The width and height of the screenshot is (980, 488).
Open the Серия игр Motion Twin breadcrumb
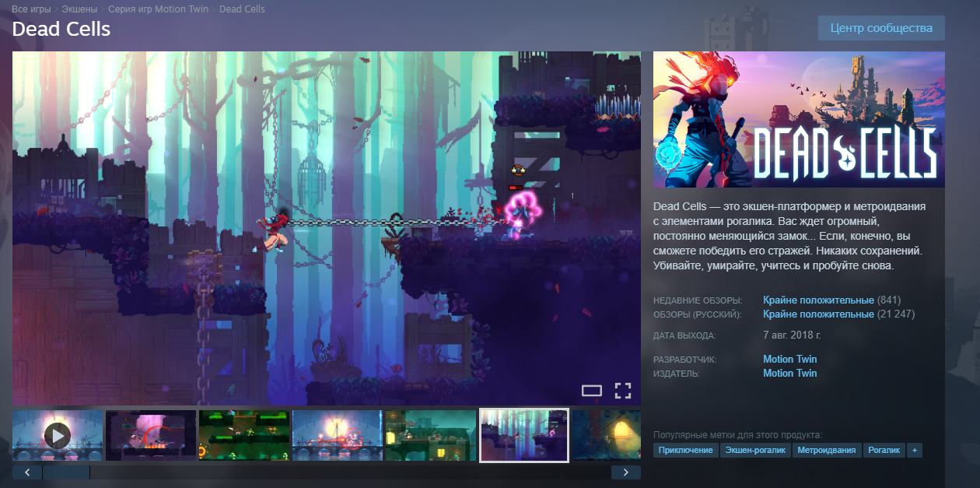tap(159, 9)
